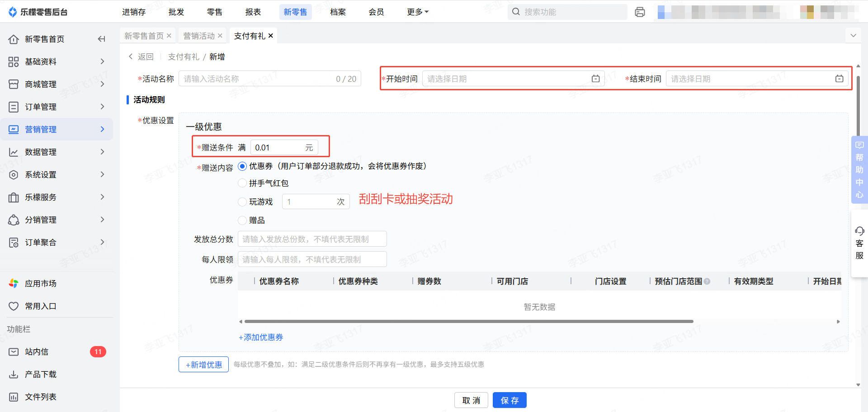Viewport: 868px width, 412px height.
Task: Click the 取消 button
Action: pos(471,400)
